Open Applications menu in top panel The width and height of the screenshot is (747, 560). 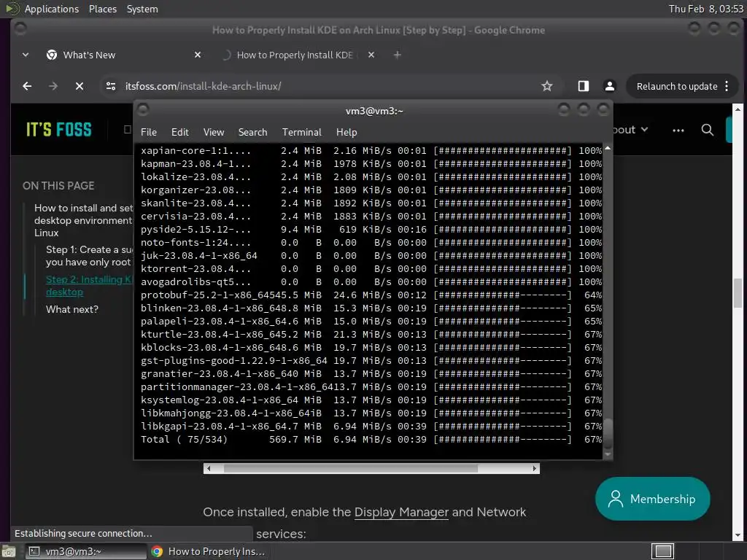[52, 9]
